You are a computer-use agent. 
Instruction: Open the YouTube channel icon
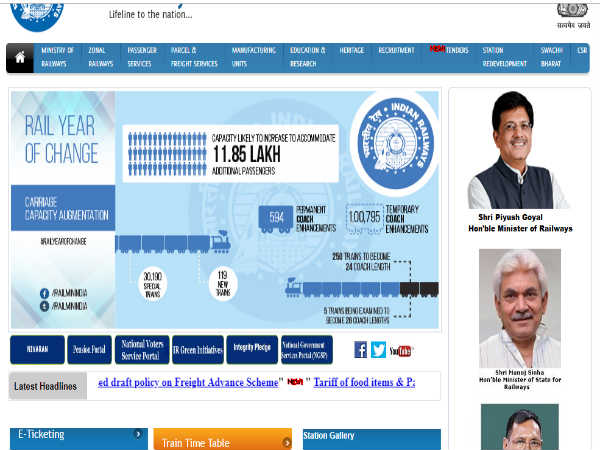(400, 351)
